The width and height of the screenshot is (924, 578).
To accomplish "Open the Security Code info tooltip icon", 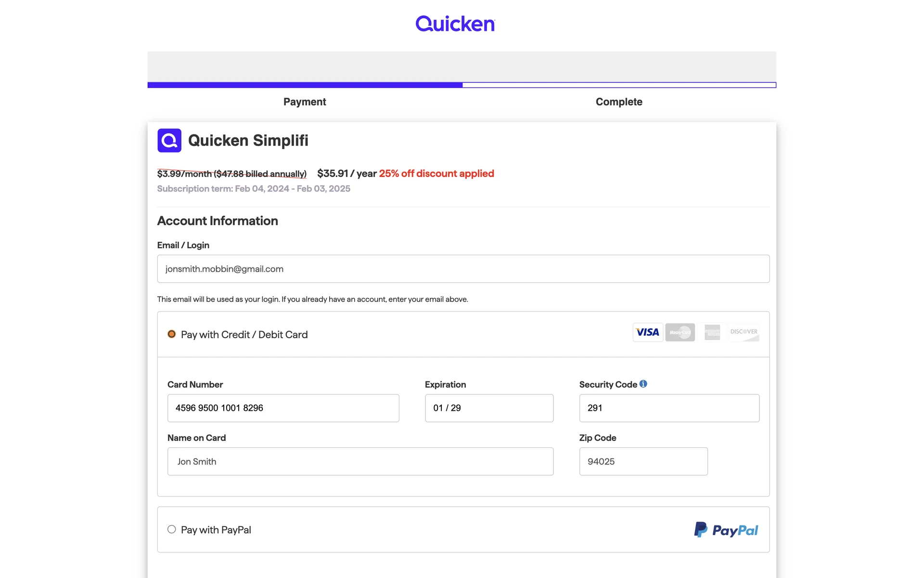I will tap(643, 384).
